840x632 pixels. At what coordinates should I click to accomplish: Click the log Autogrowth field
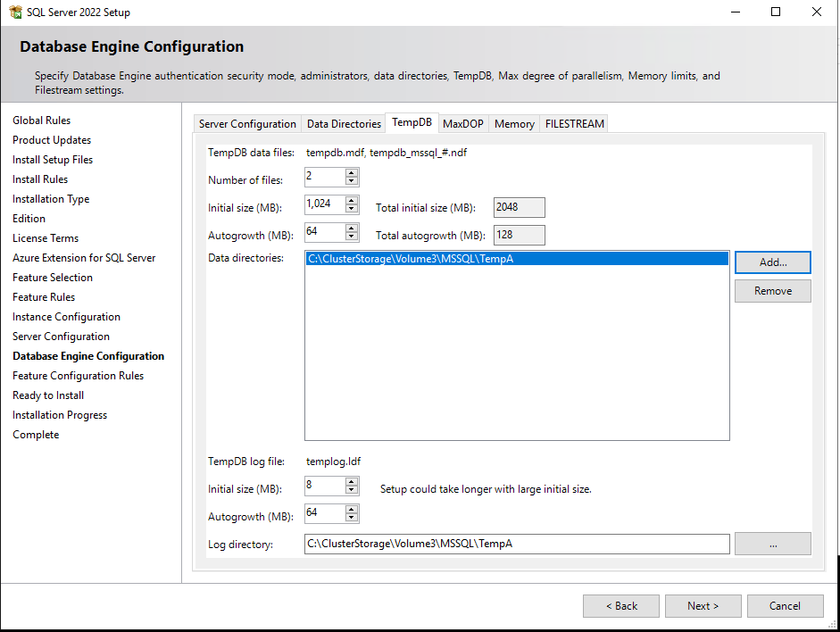(x=325, y=513)
